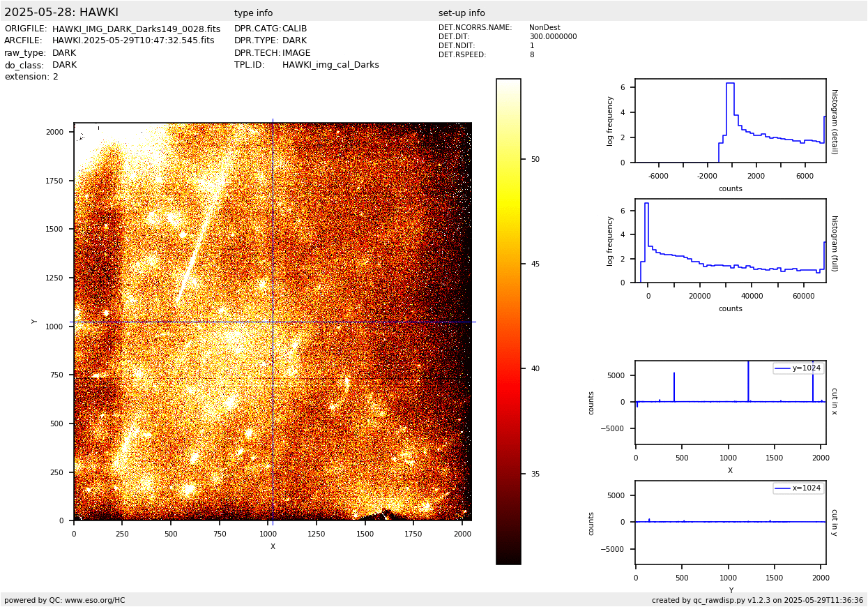Open the histogram (detail) plot
Image resolution: width=868 pixels, height=607 pixels.
click(730, 121)
